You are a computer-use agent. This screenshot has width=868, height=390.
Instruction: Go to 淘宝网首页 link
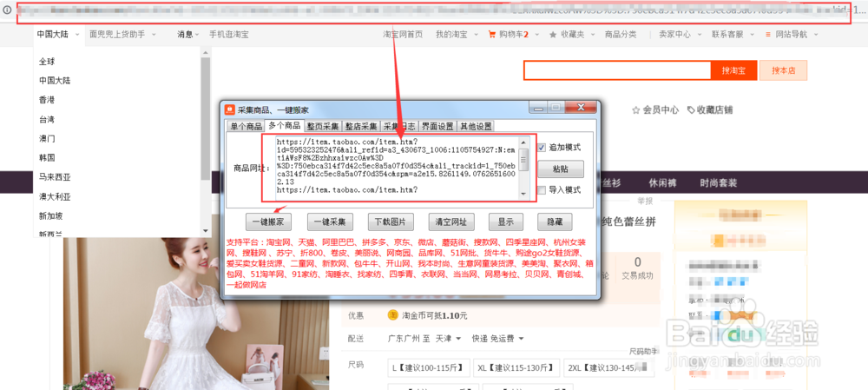403,35
